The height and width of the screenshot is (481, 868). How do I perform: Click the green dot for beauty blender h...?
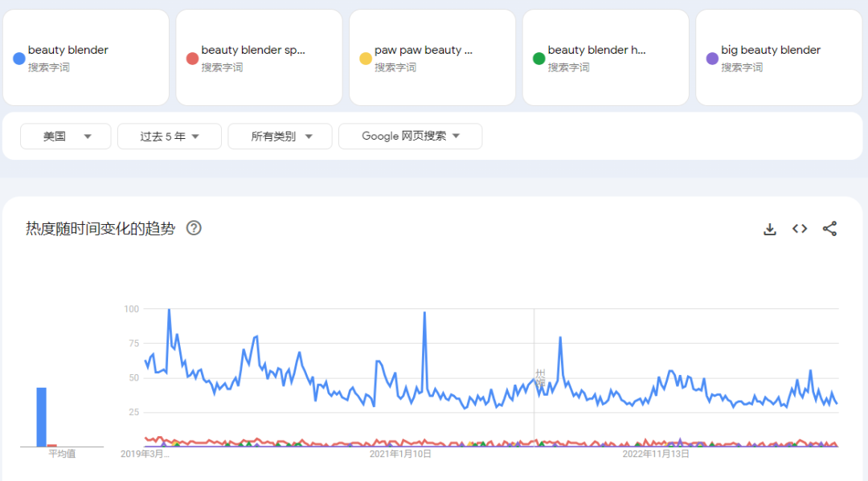[x=538, y=59]
